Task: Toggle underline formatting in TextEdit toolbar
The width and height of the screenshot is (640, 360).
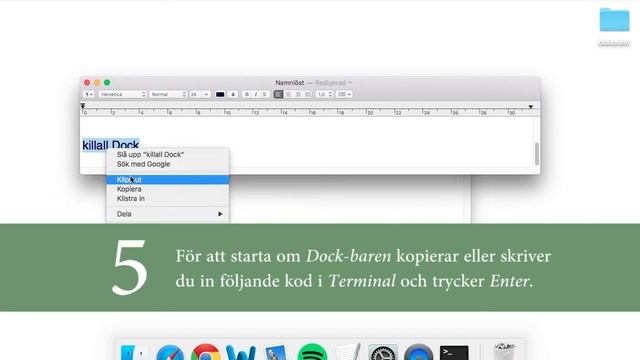Action: click(264, 94)
